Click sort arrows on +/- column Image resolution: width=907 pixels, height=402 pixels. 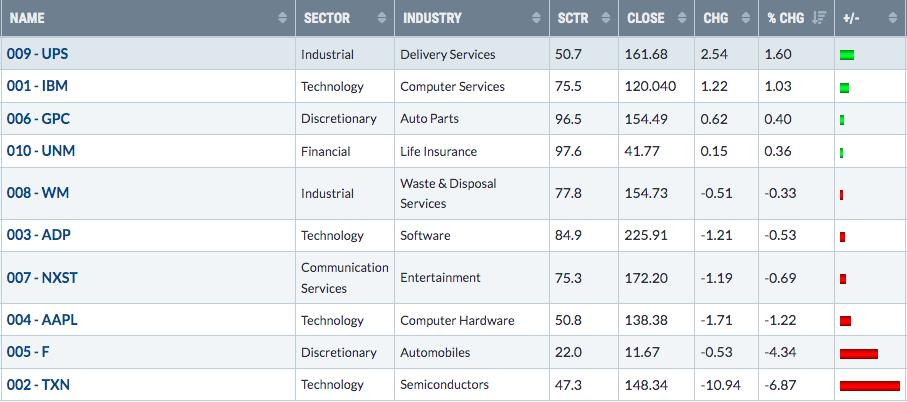click(893, 18)
